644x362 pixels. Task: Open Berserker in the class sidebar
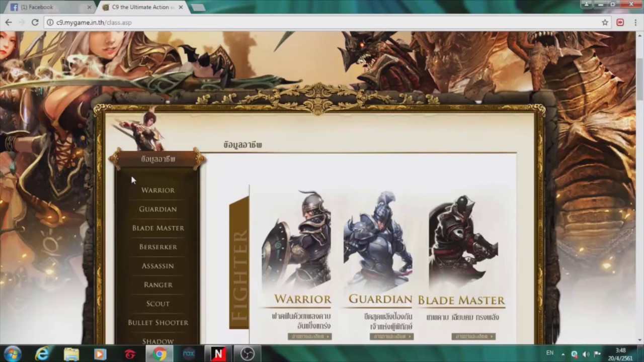[158, 247]
